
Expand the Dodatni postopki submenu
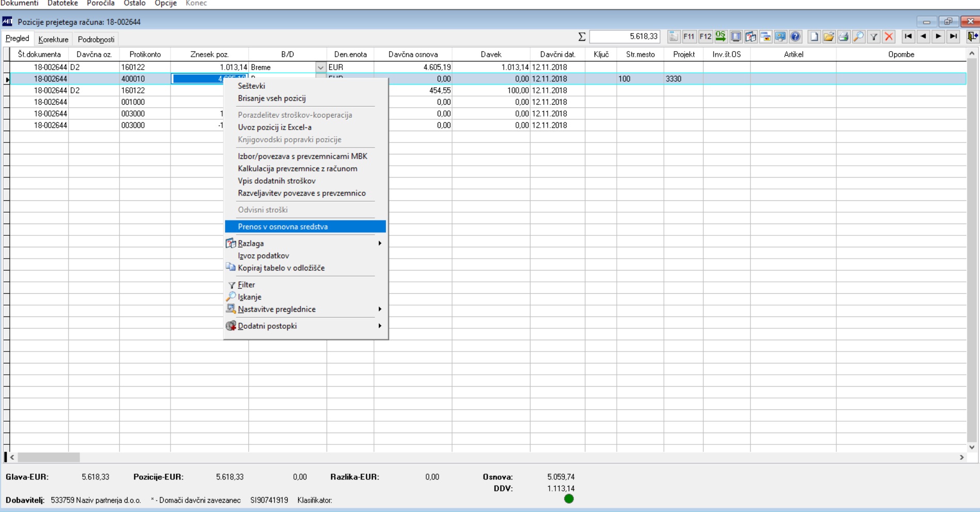click(x=305, y=326)
